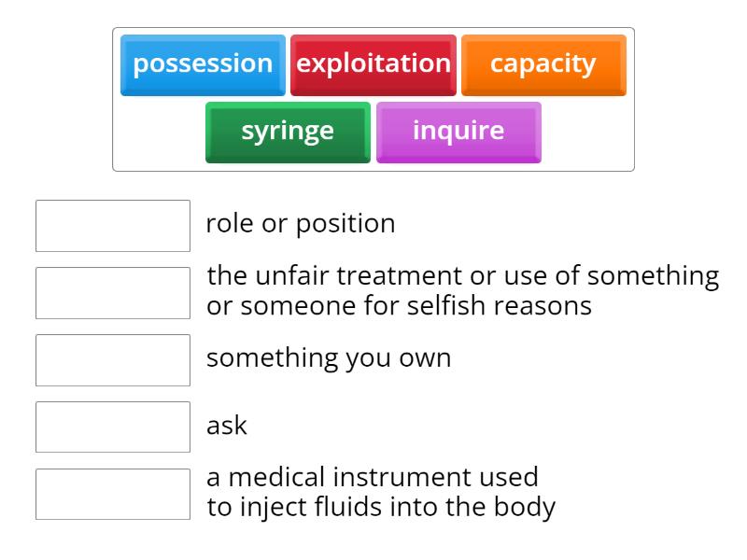Click the blank box for 'something you own'
Screen dimensions: 747x560
(x=113, y=360)
